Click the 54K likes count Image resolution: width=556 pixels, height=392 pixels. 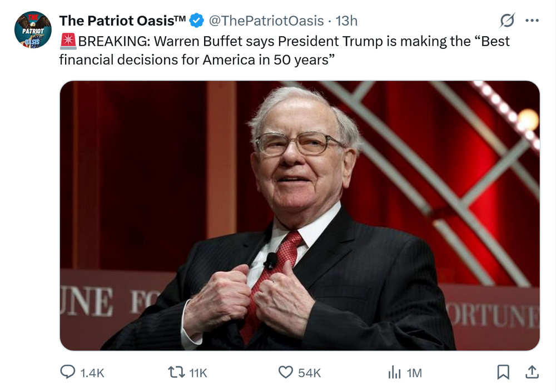(310, 373)
